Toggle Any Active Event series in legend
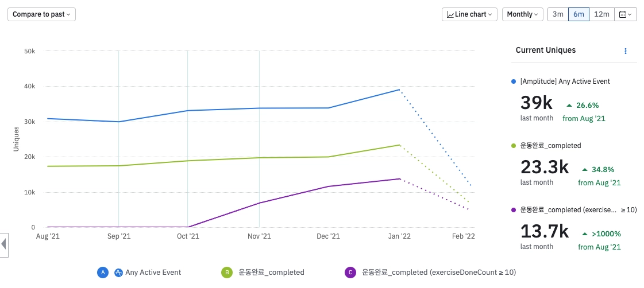 [x=153, y=273]
